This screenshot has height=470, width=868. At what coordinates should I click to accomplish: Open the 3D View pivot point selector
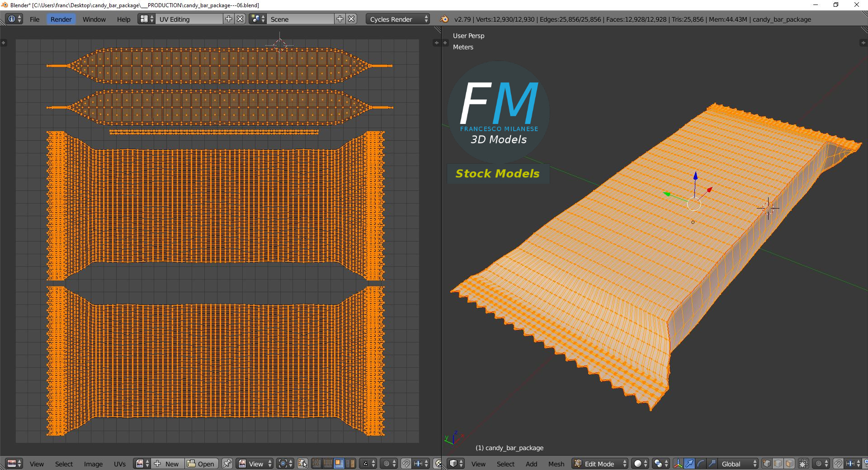661,464
